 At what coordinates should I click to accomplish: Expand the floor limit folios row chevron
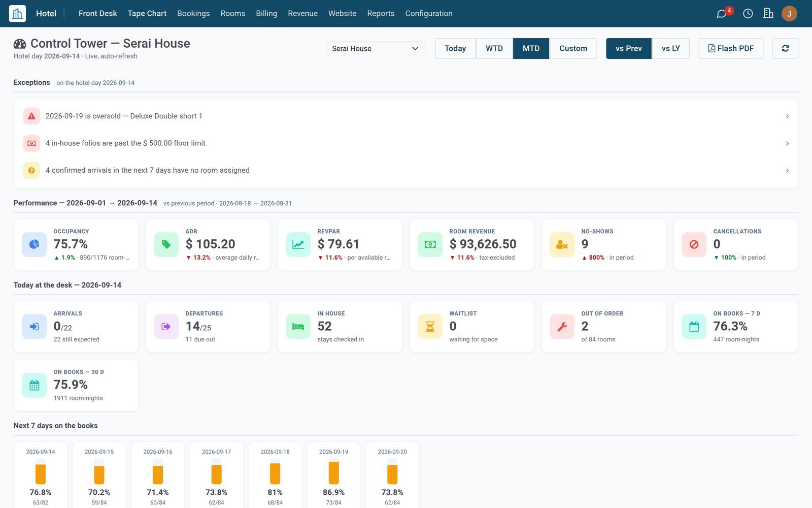(x=787, y=143)
